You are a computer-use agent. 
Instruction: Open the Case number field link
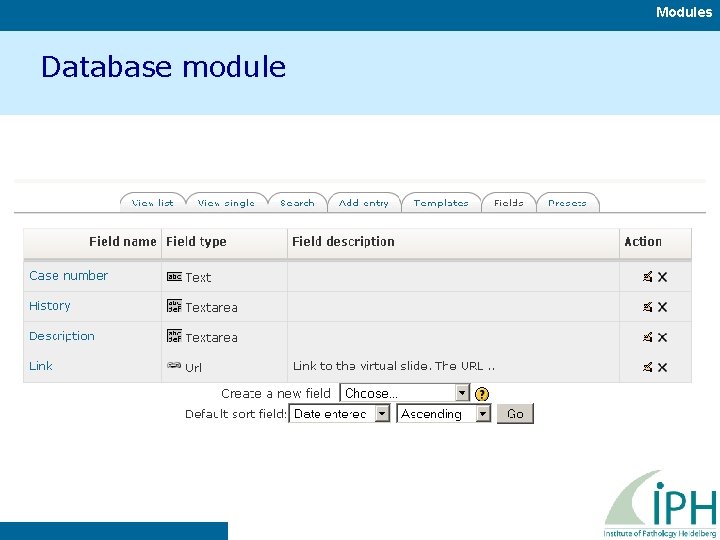pyautogui.click(x=68, y=276)
